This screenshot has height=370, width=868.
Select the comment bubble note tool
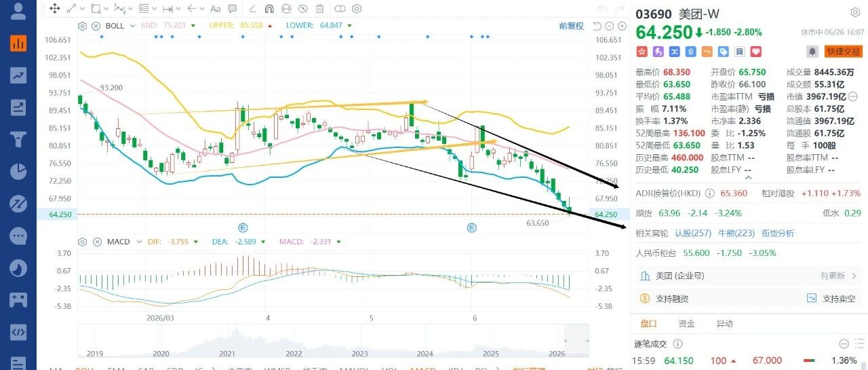(233, 9)
